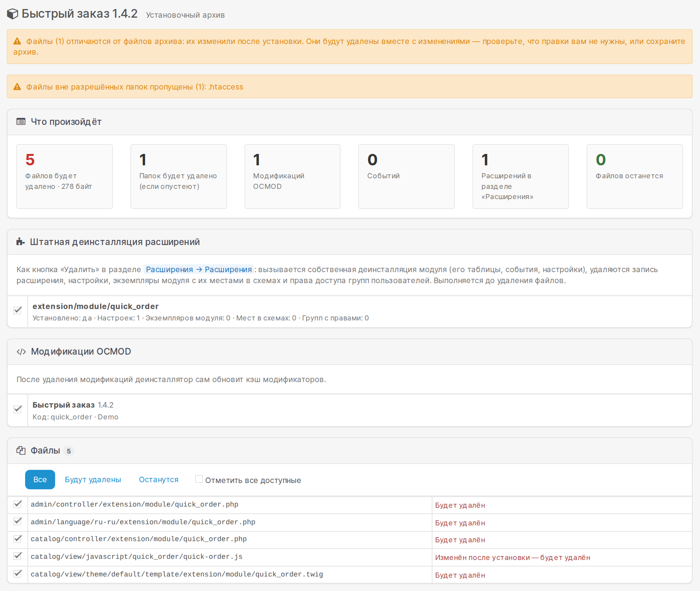Click the warning triangle in modified files alert

17,41
